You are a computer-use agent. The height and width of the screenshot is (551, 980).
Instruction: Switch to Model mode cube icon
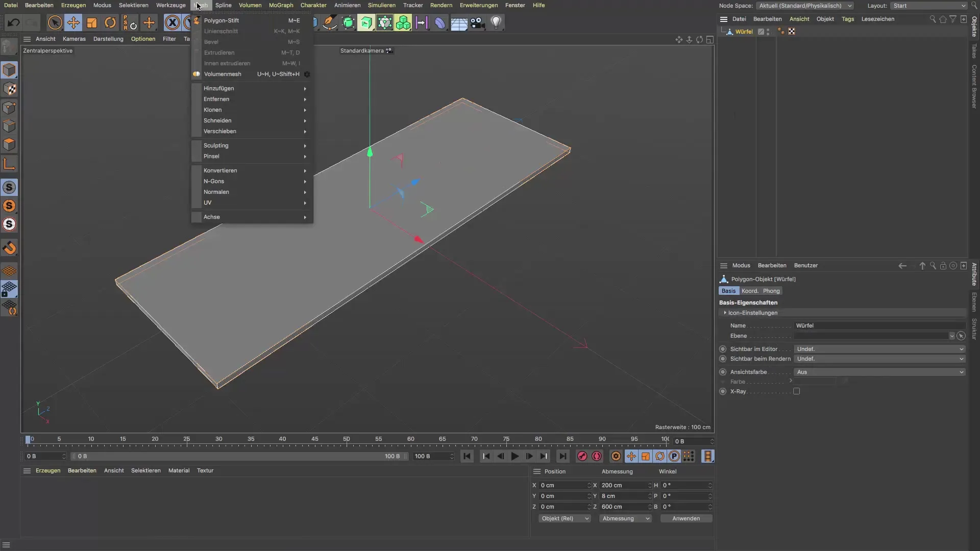9,70
